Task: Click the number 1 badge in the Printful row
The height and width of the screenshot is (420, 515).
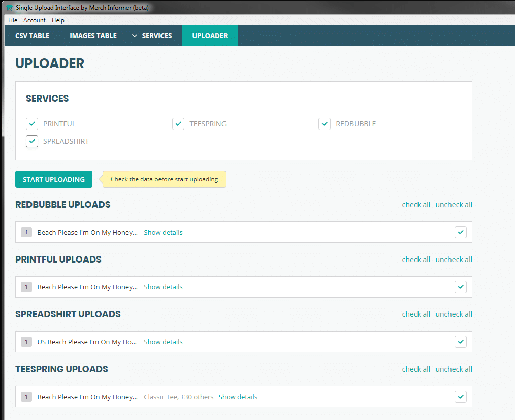Action: pyautogui.click(x=26, y=287)
